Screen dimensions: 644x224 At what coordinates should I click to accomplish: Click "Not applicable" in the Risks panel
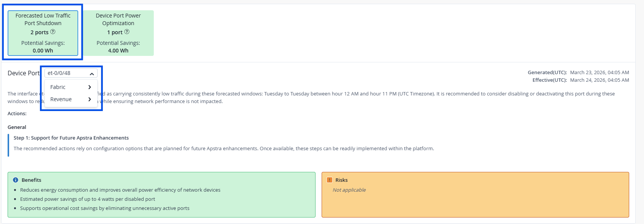click(x=349, y=190)
